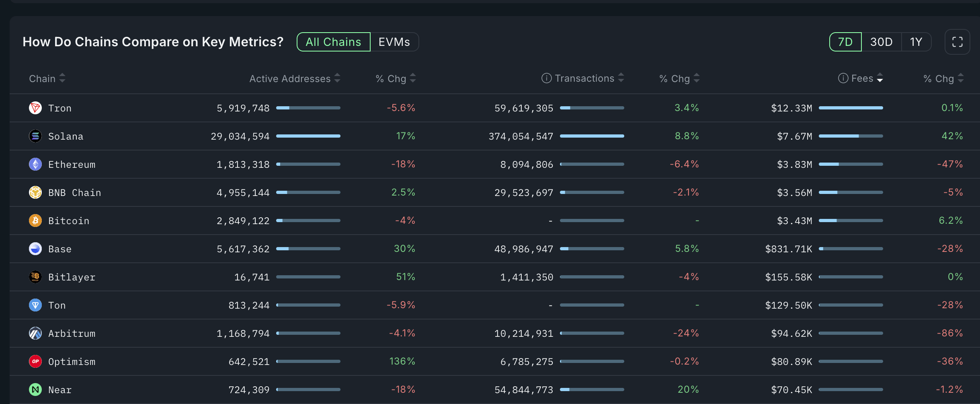
Task: Switch to the 1Y time range
Action: (x=916, y=42)
